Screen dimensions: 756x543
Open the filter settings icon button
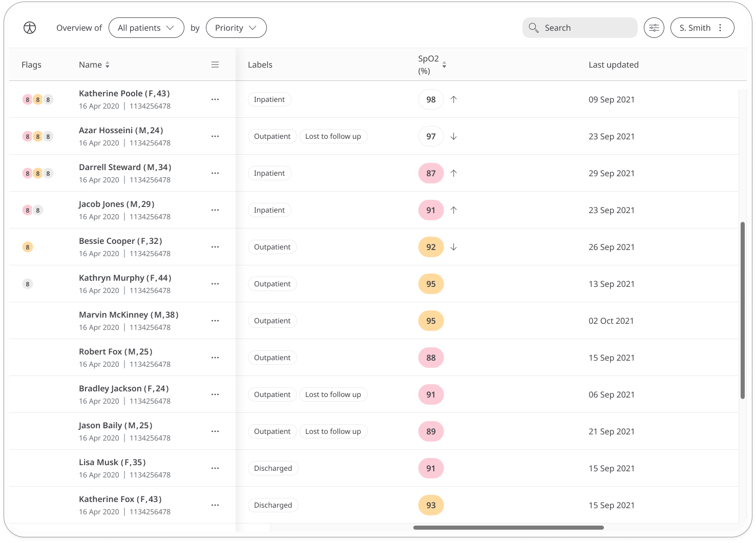654,28
